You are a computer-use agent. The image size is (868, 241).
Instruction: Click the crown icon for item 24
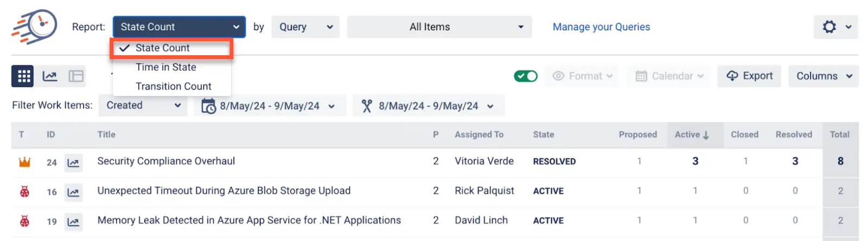click(x=24, y=162)
